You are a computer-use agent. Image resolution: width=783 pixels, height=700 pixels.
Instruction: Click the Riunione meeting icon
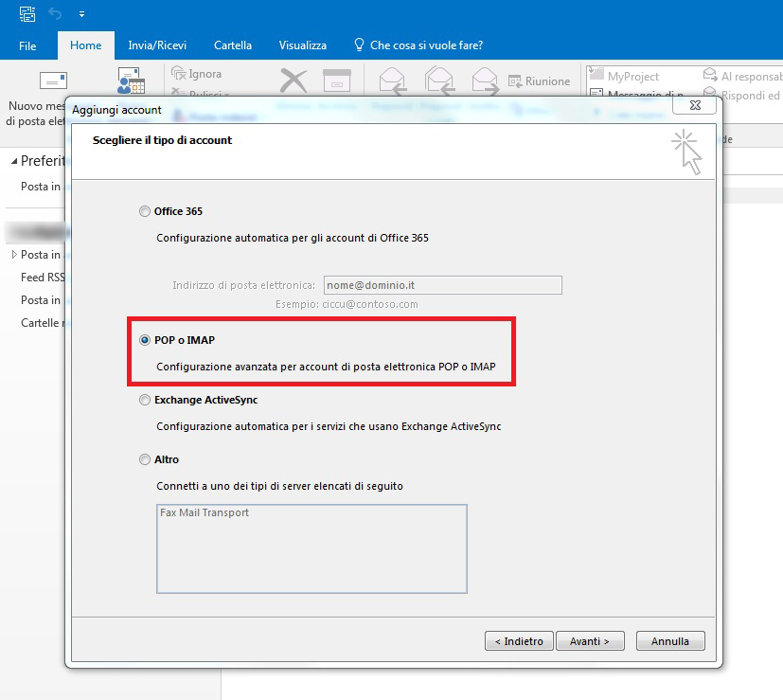point(517,81)
